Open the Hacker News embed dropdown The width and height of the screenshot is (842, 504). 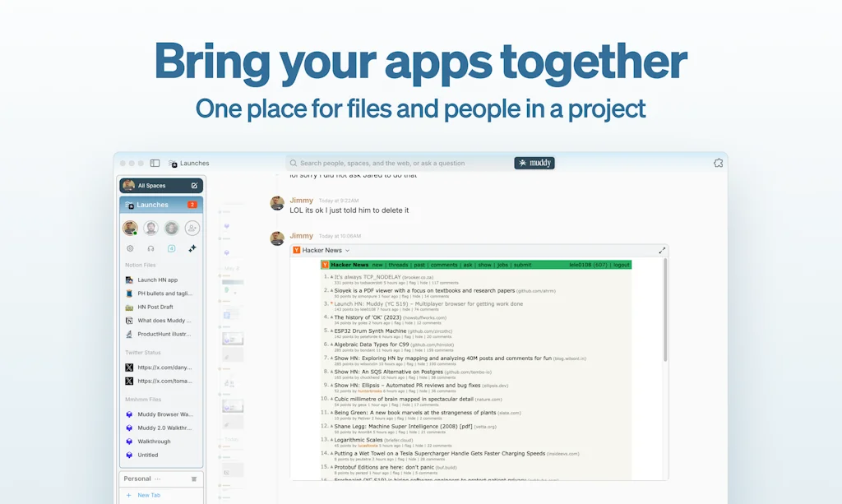[x=347, y=250]
